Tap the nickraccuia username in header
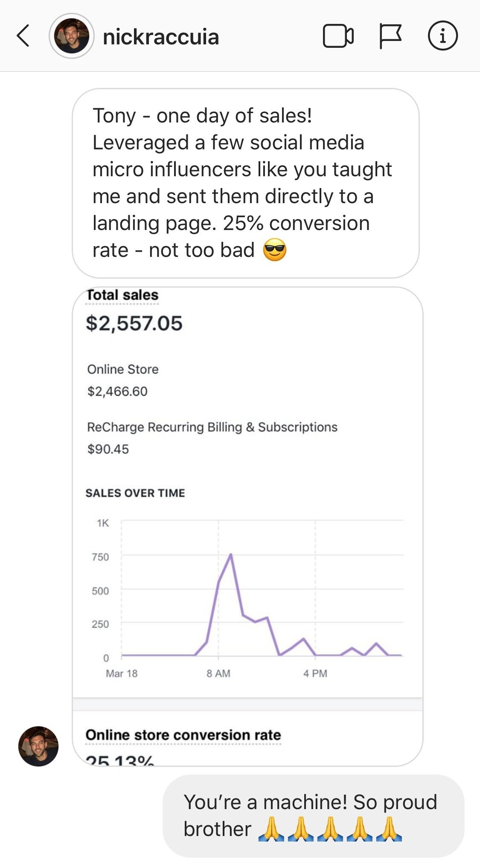 161,37
